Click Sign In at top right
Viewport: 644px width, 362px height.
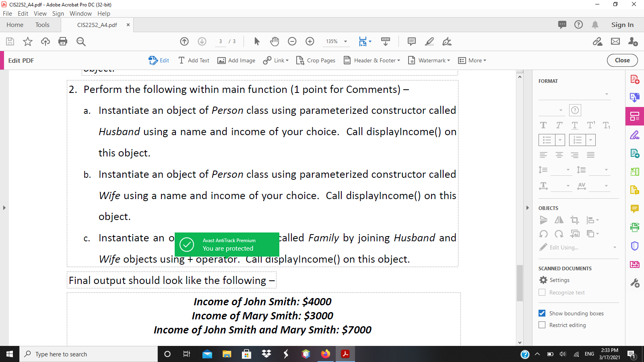622,25
